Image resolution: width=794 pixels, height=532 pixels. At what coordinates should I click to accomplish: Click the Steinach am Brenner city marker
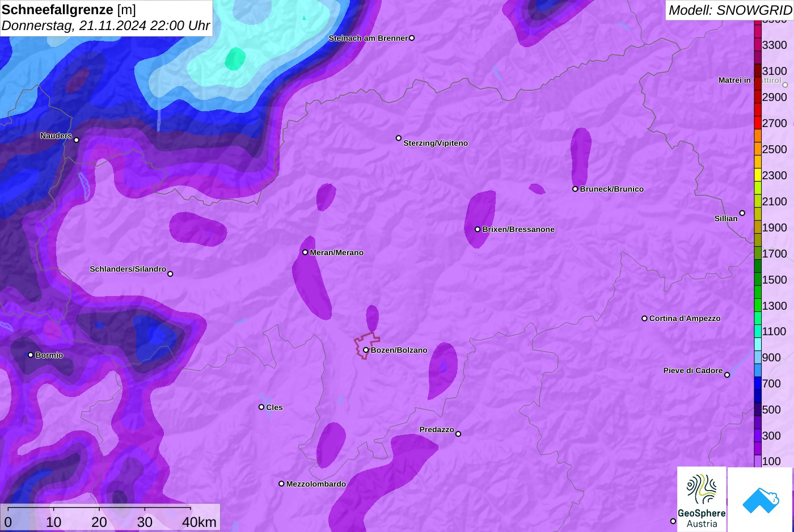point(412,38)
